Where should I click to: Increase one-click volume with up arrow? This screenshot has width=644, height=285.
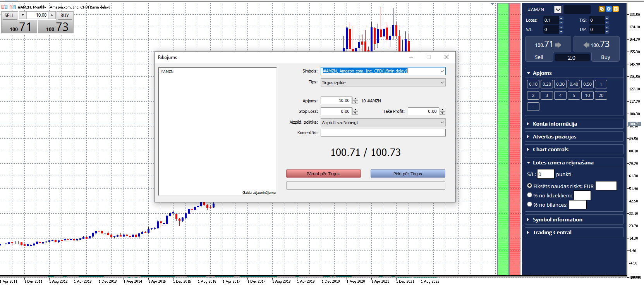(x=52, y=15)
